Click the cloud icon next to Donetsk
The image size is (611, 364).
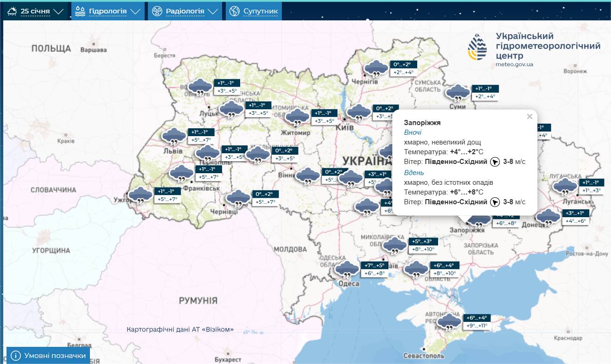tap(548, 217)
